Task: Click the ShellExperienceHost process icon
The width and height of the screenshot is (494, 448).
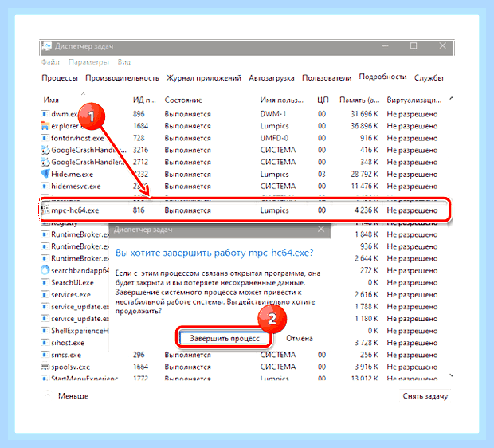Action: point(45,331)
